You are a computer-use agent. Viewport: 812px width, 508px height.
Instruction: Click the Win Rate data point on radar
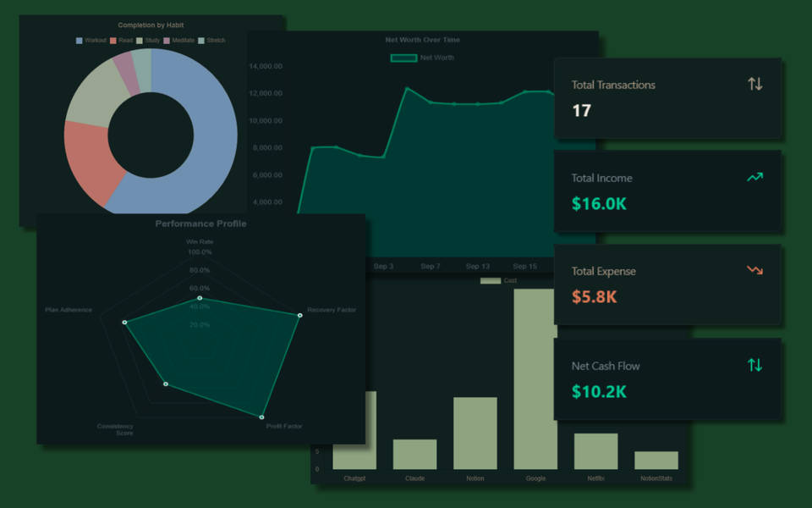coord(200,298)
